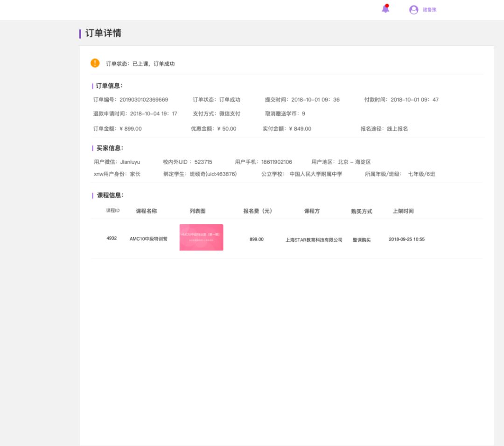Click bound student 班硕奇(uid:463876)
The height and width of the screenshot is (446, 504).
(x=213, y=174)
